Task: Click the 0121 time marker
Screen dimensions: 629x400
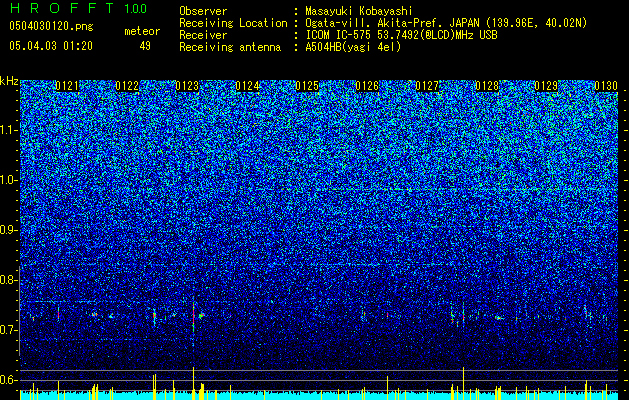Action: (67, 86)
